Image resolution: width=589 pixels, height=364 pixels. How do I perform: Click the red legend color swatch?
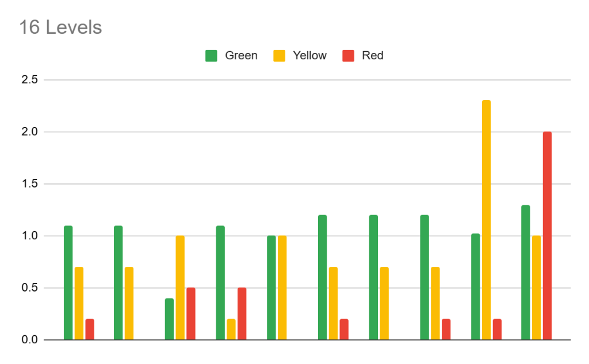tap(348, 56)
